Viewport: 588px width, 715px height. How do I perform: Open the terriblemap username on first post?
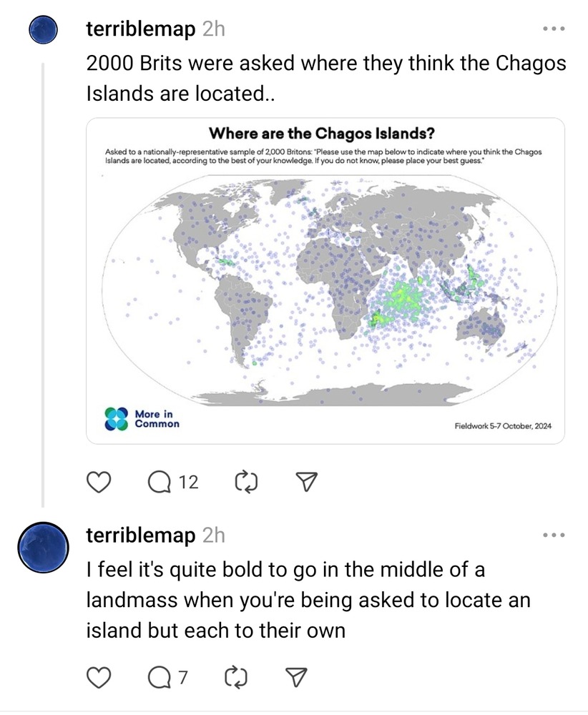click(x=140, y=29)
